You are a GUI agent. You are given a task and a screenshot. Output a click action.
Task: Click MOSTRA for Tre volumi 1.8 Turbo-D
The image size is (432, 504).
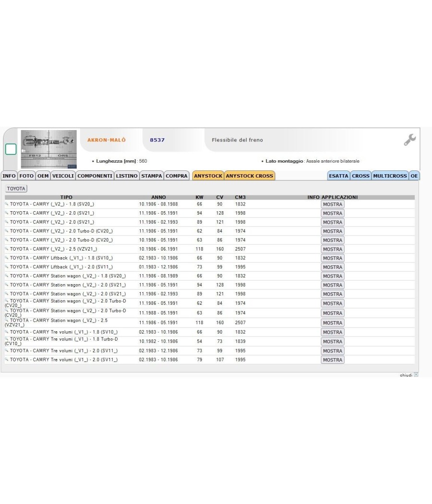coord(333,342)
